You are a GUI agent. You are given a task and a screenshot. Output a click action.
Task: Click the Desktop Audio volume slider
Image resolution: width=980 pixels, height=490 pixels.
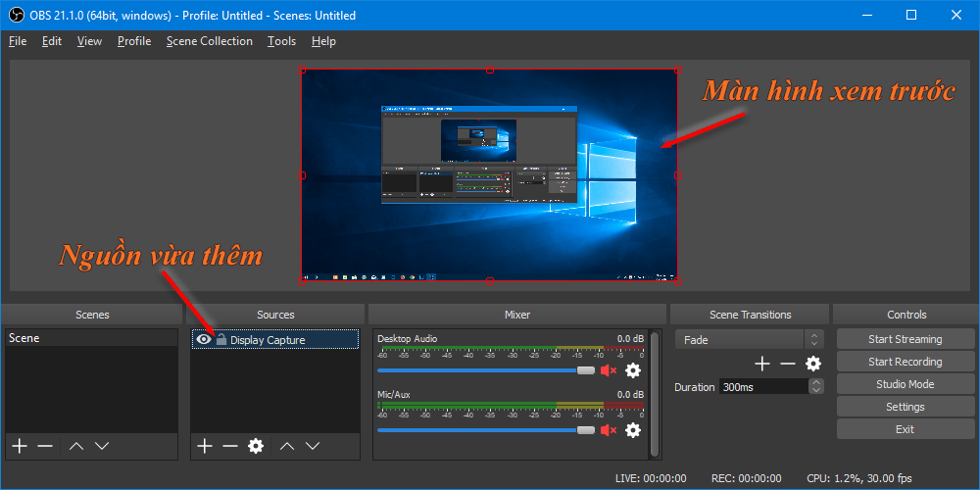pos(480,370)
